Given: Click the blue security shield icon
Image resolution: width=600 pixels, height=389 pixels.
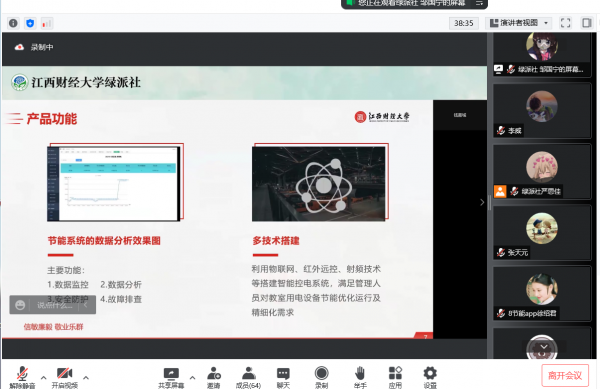Looking at the screenshot, I should [30, 23].
